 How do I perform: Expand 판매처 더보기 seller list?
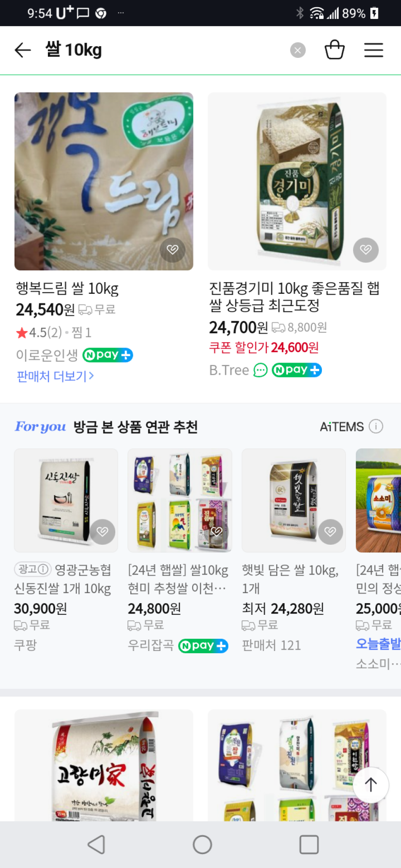(55, 376)
